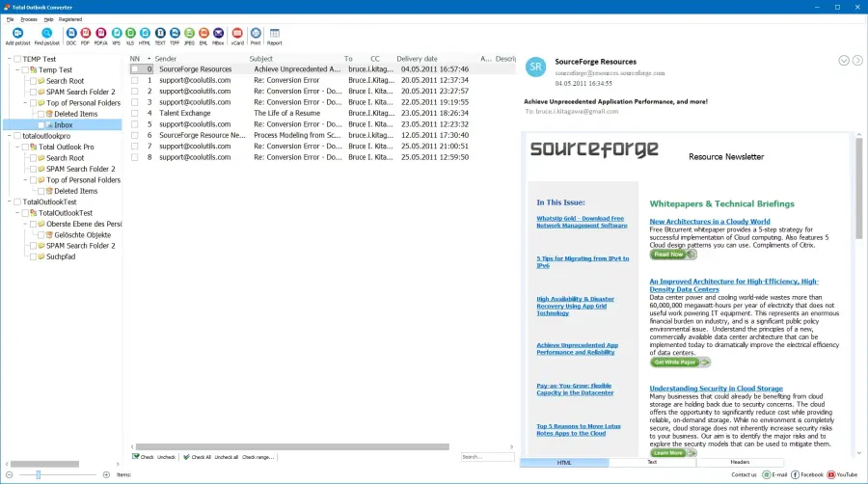Export emails to XLS icon
The width and height of the screenshot is (868, 484).
click(x=130, y=34)
